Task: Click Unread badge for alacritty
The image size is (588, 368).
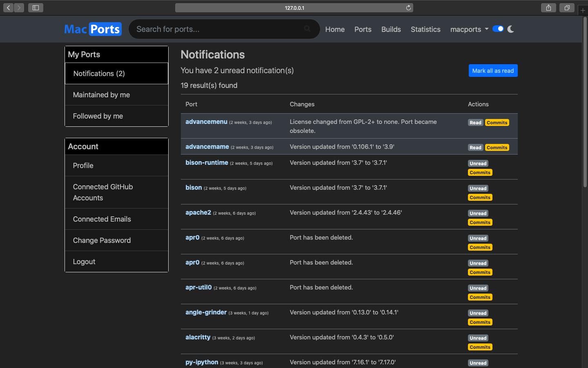Action: click(x=478, y=338)
